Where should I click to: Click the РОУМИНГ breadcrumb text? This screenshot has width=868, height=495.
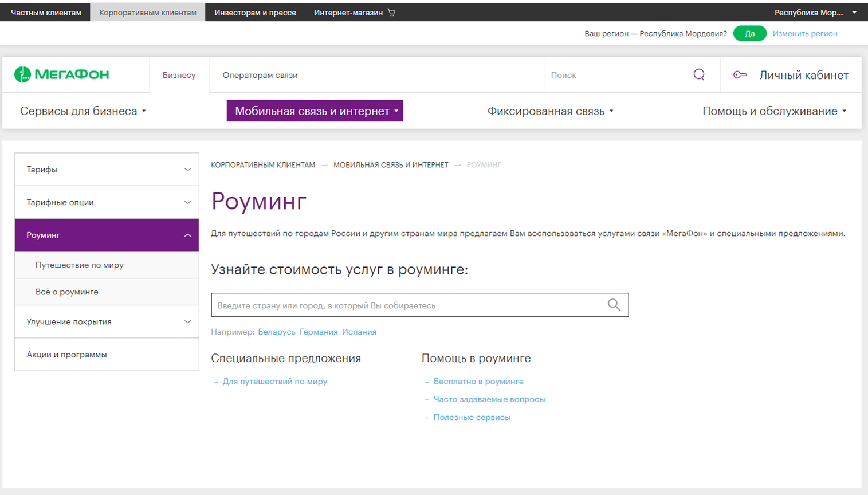point(484,165)
